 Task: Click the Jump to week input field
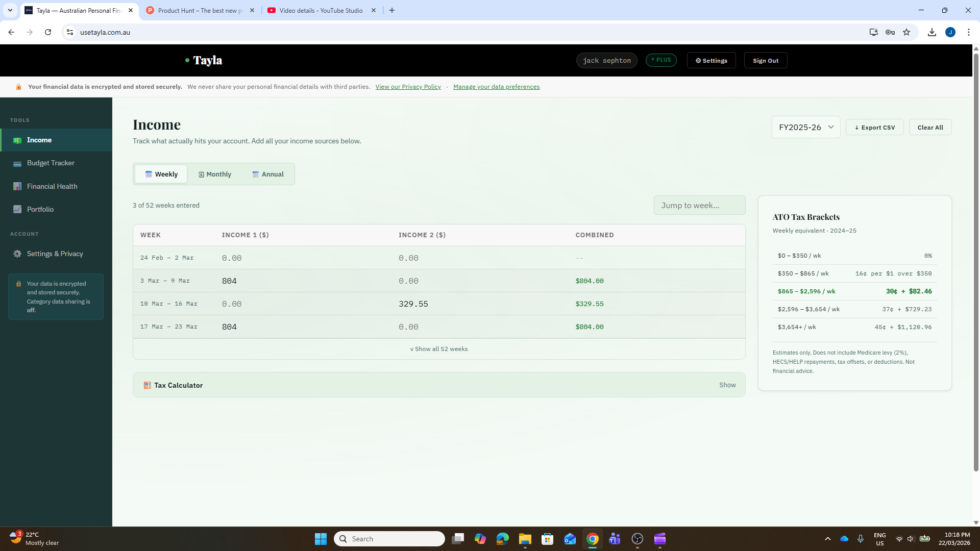tap(699, 206)
